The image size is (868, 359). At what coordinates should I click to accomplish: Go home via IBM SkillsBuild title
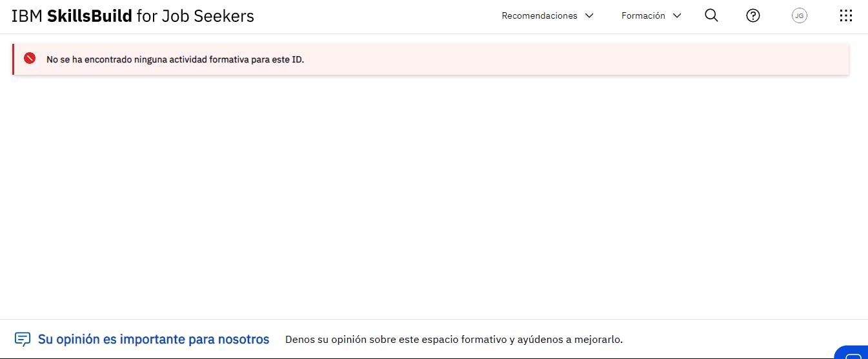pyautogui.click(x=133, y=16)
